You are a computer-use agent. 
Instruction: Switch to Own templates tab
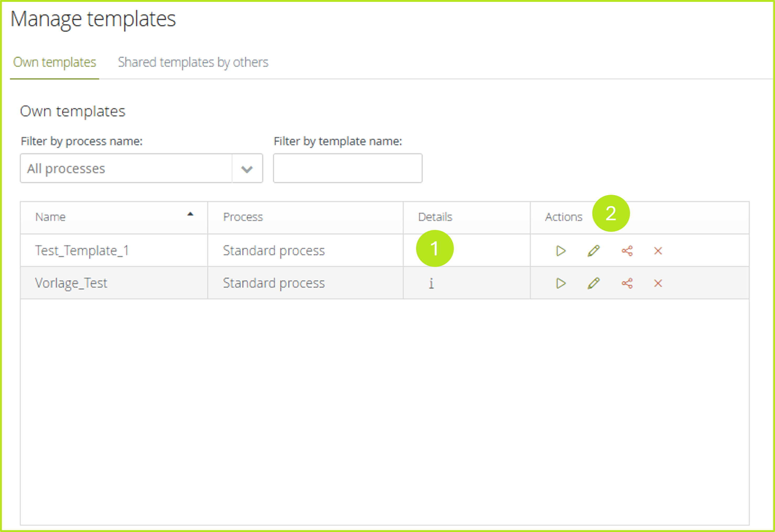[54, 62]
